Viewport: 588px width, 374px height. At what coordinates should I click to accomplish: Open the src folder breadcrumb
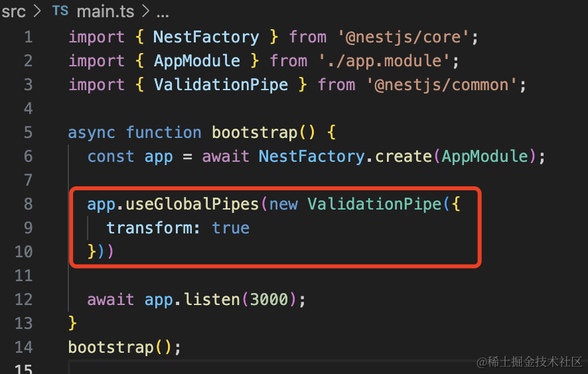13,11
